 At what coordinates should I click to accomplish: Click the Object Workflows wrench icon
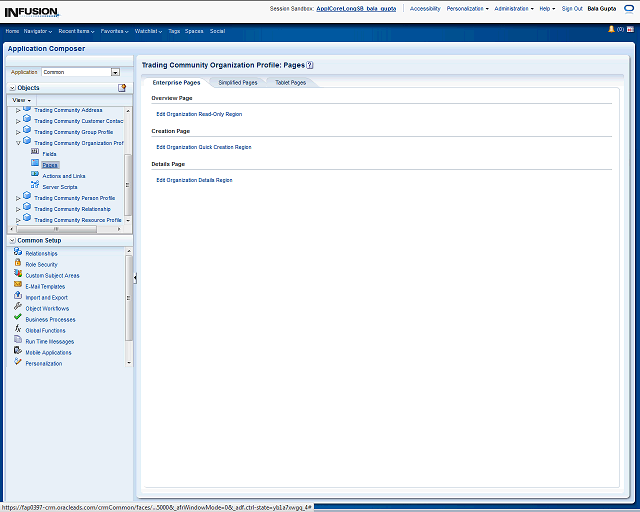(x=18, y=307)
